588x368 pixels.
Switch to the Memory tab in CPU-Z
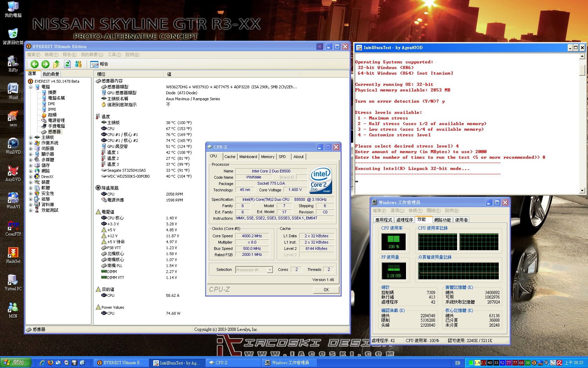click(268, 157)
